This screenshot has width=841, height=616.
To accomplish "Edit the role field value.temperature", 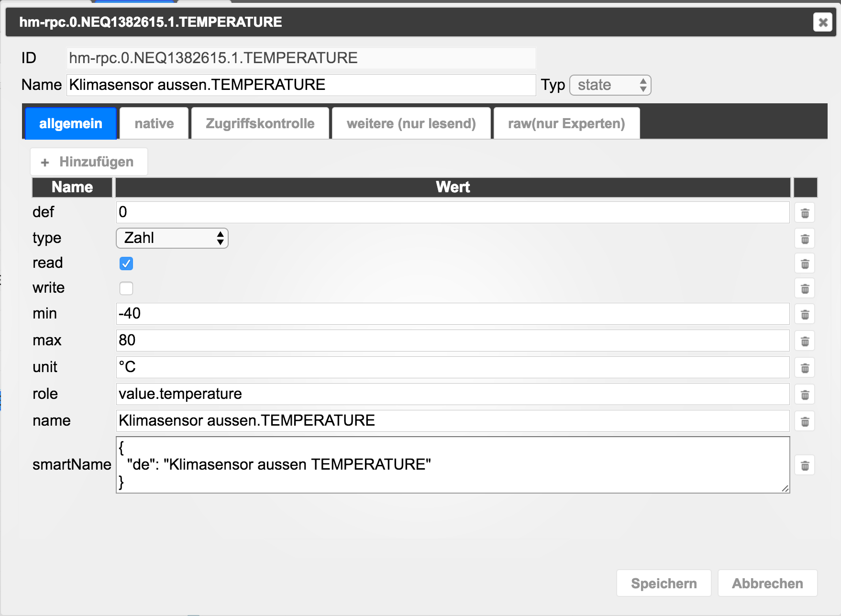I will click(x=453, y=394).
